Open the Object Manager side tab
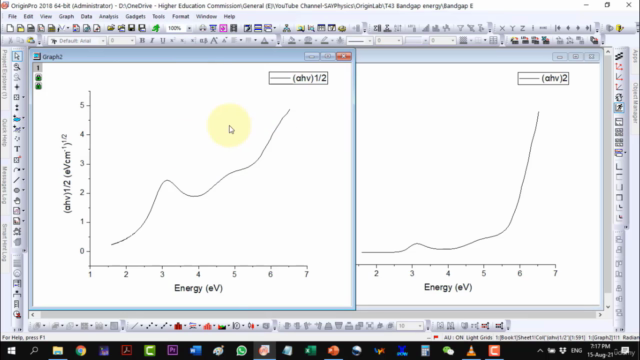Screen dimensions: 640x360 click(635, 102)
